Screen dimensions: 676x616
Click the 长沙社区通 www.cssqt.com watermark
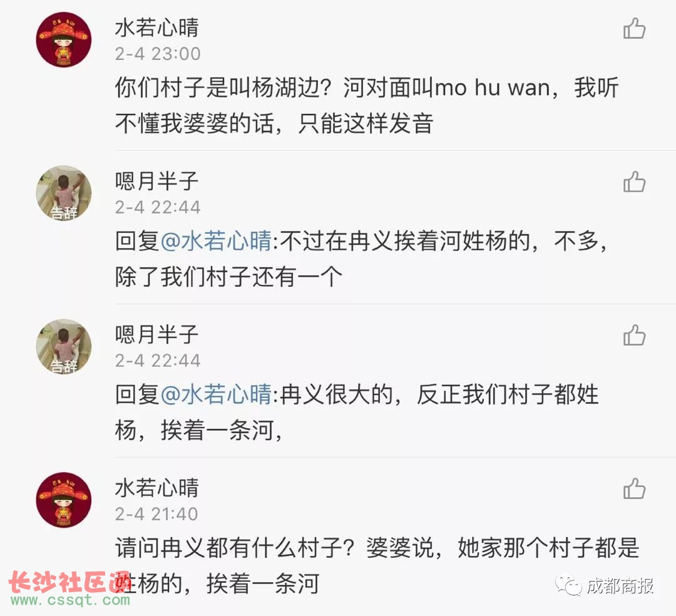click(x=70, y=588)
